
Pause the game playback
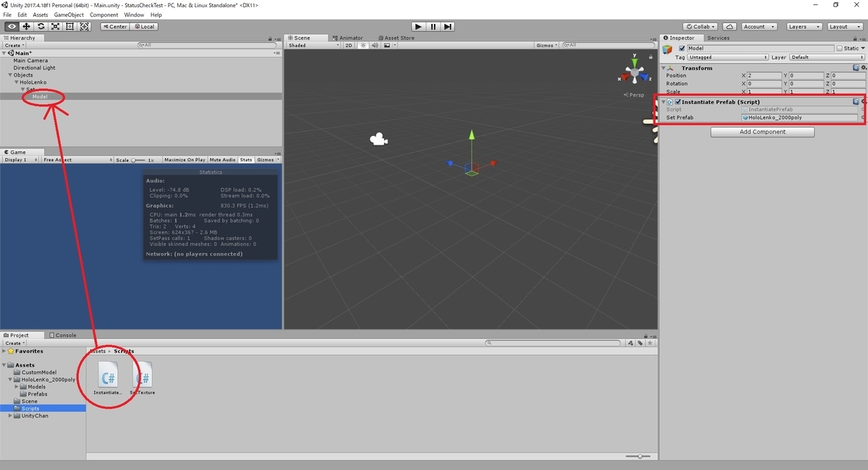(x=433, y=27)
